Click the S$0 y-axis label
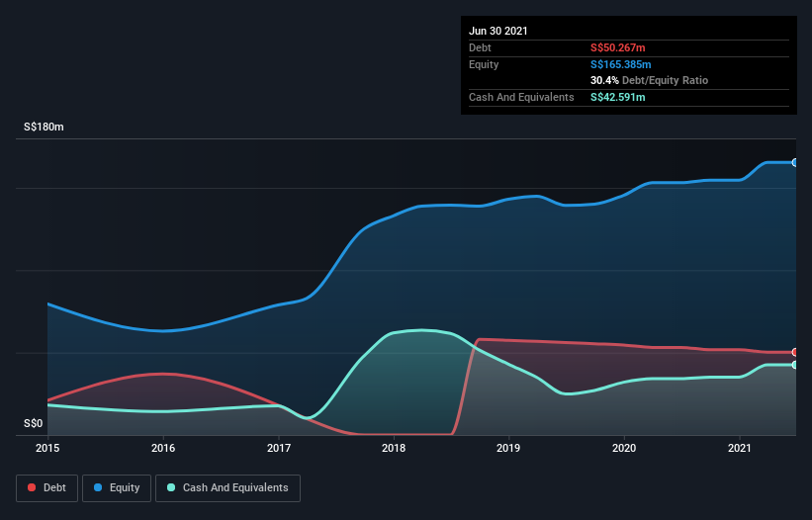 pos(34,423)
